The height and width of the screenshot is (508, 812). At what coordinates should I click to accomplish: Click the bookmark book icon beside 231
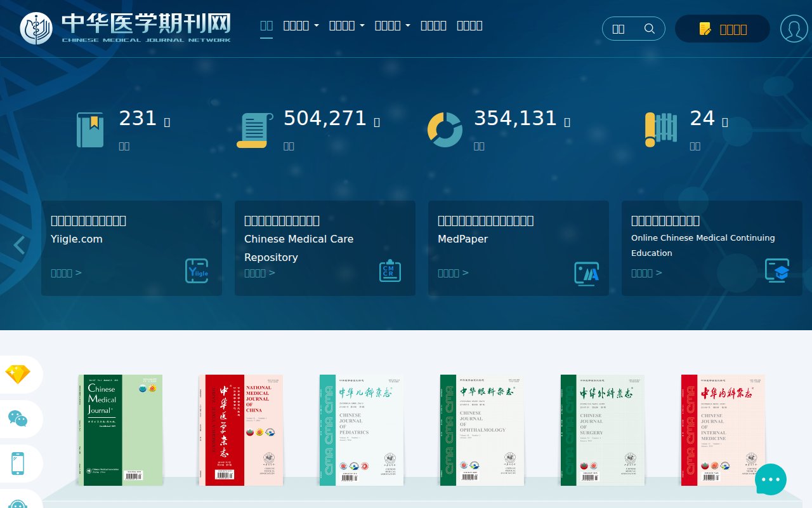[x=90, y=130]
